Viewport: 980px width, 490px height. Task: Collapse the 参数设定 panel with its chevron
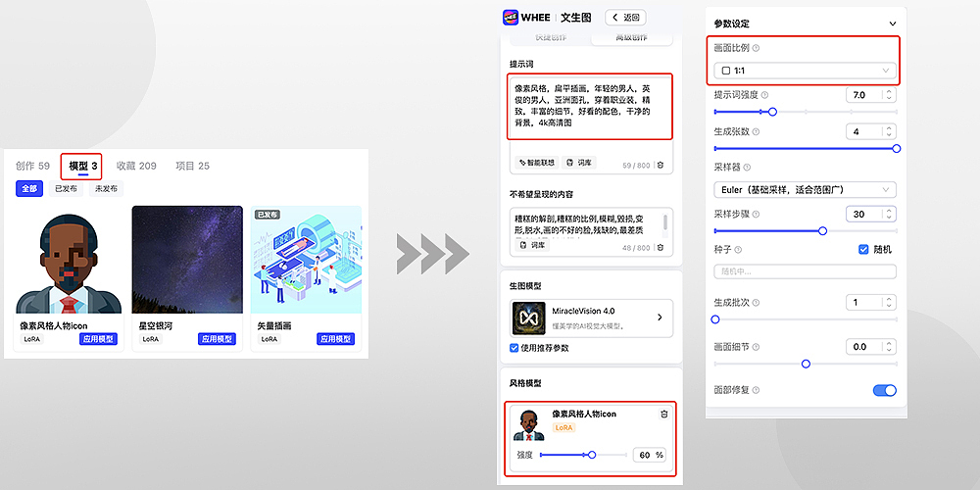(892, 24)
